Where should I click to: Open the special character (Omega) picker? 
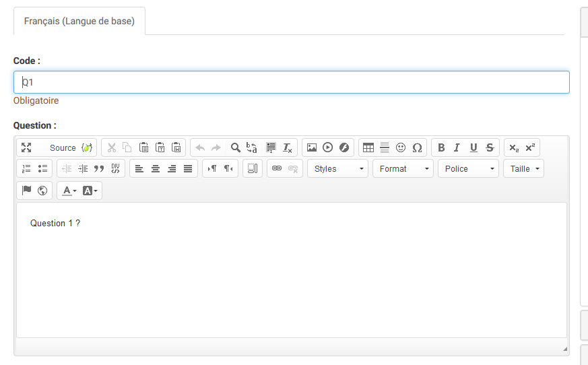coord(417,147)
